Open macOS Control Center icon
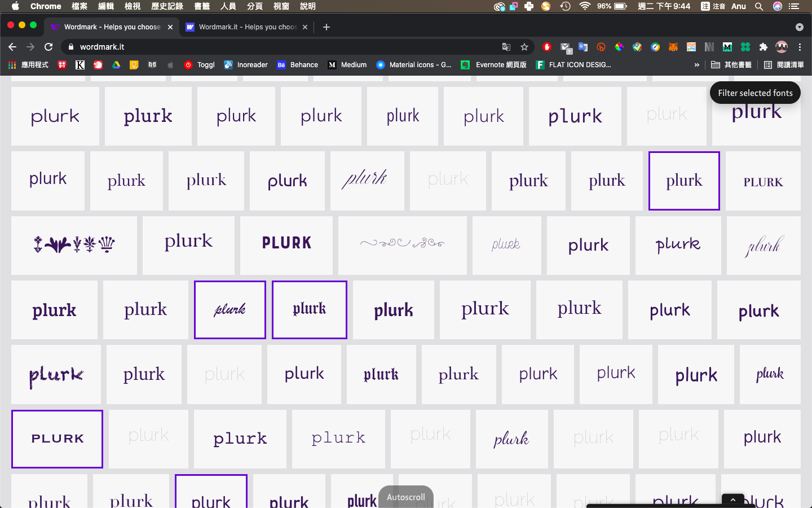This screenshot has height=508, width=812. click(795, 6)
